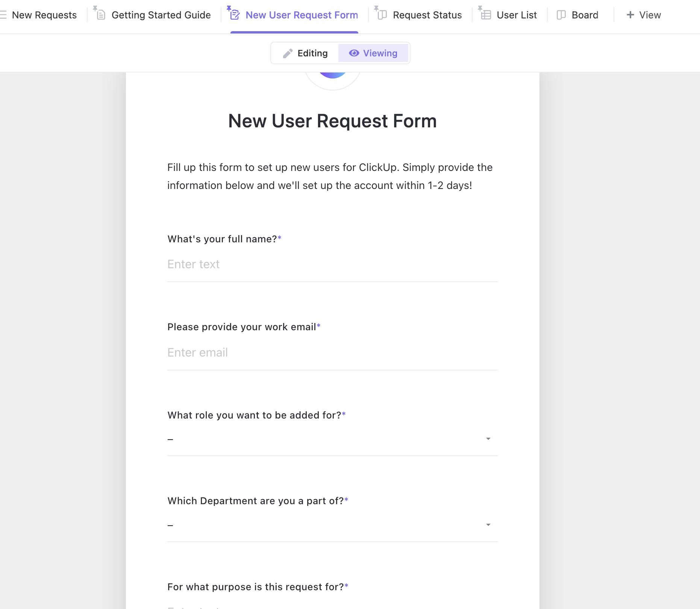This screenshot has width=700, height=609.
Task: Click the User List table icon
Action: click(x=486, y=15)
